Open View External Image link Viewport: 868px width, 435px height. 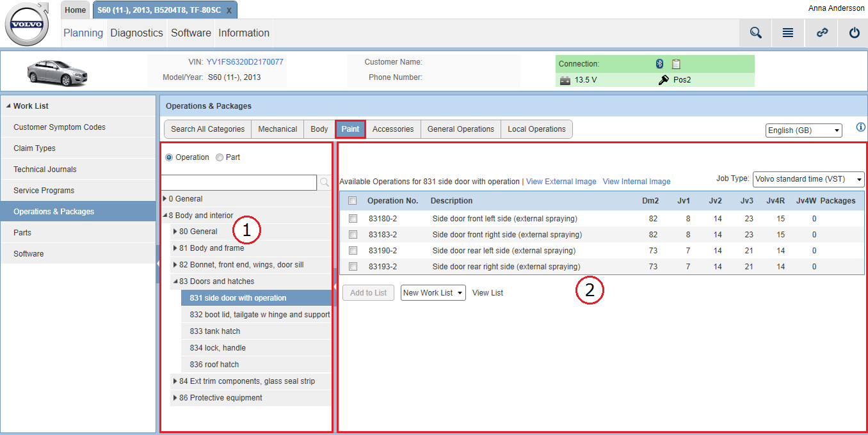(x=561, y=182)
